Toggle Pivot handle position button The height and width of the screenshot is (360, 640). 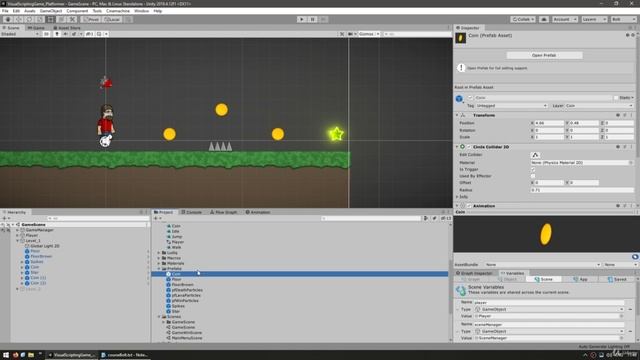tap(91, 19)
